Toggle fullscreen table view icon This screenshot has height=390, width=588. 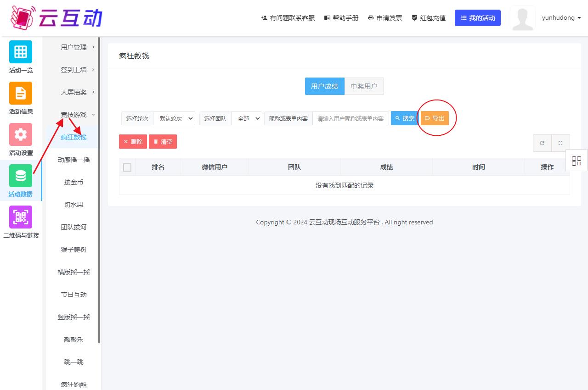pyautogui.click(x=560, y=143)
